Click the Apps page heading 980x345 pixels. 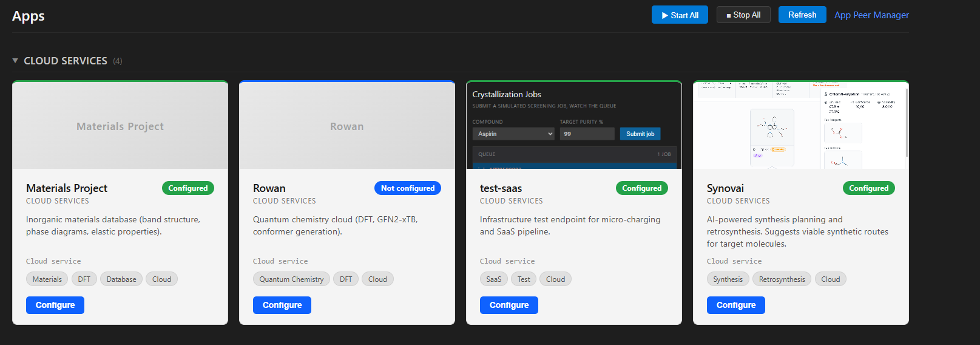coord(29,16)
